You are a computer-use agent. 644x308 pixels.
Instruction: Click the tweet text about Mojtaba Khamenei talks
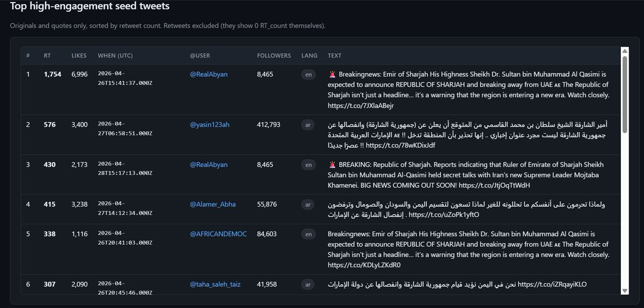pos(465,175)
